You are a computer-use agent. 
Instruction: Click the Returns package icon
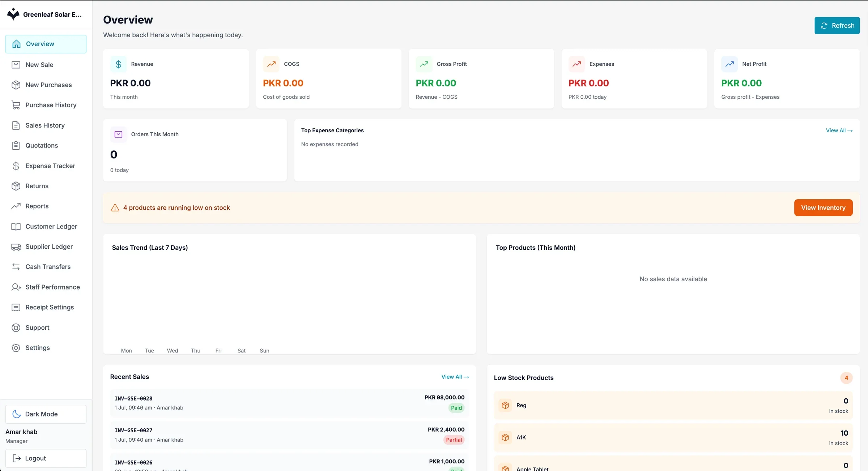point(16,186)
